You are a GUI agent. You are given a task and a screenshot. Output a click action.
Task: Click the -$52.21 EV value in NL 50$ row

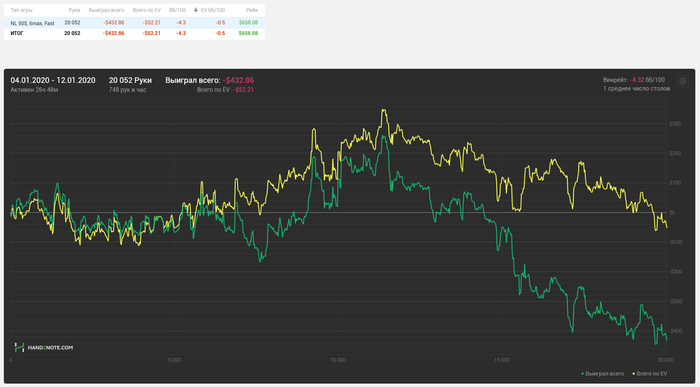(x=151, y=23)
